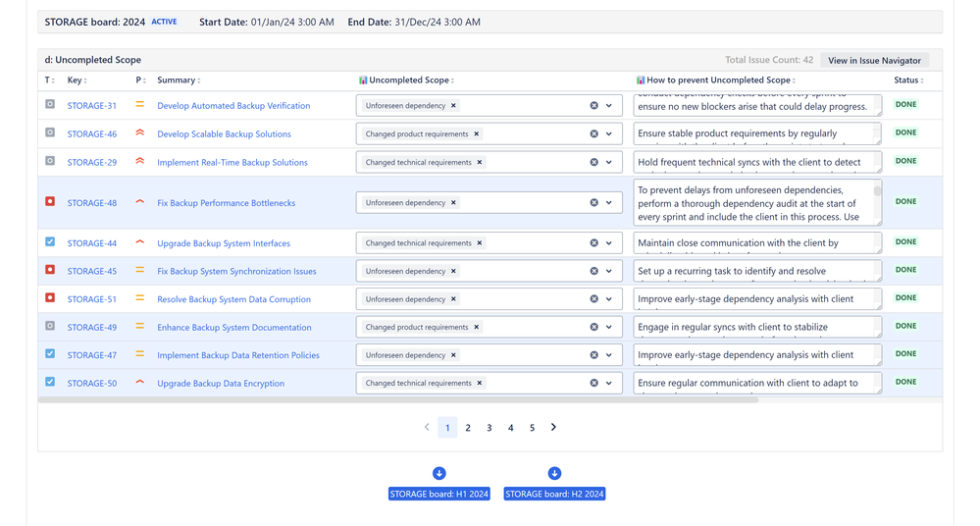
Task: Sort by Status column header
Action: 908,80
